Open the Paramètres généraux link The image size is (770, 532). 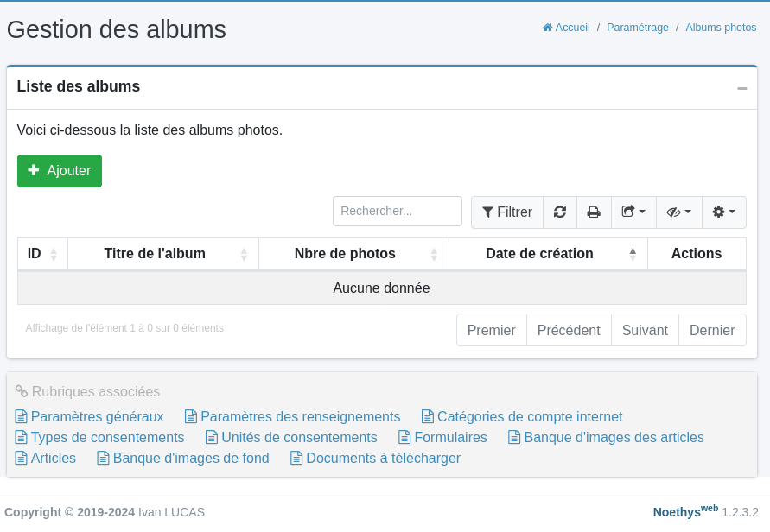[x=97, y=416]
